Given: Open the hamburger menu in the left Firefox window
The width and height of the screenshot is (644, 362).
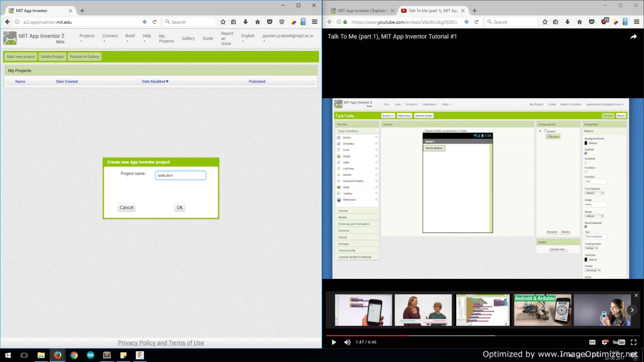Looking at the screenshot, I should click(315, 22).
